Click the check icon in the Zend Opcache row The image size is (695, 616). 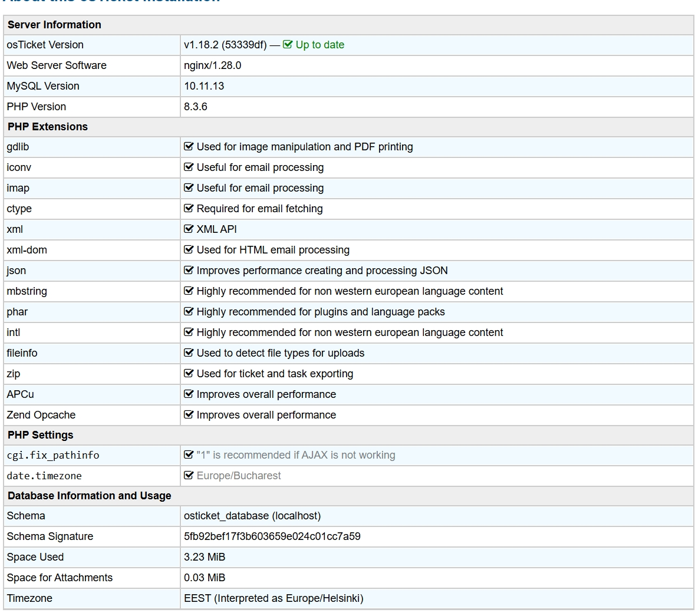tap(189, 415)
